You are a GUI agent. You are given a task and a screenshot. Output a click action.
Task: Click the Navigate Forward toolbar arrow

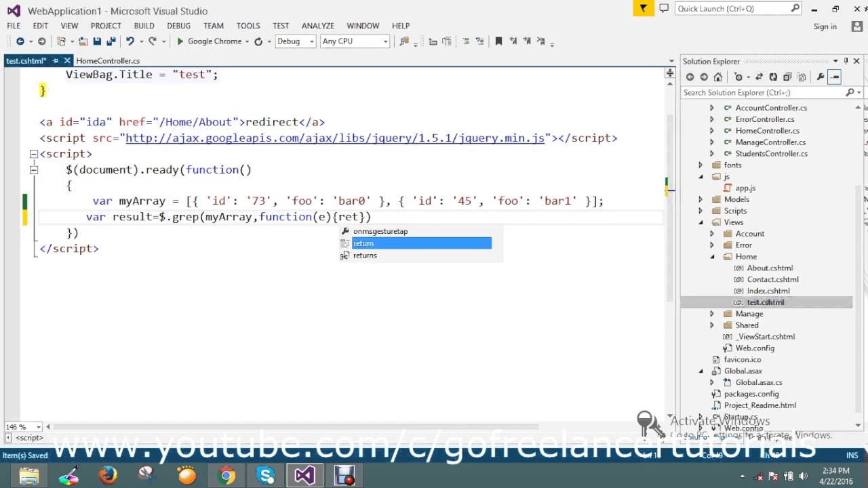[42, 41]
